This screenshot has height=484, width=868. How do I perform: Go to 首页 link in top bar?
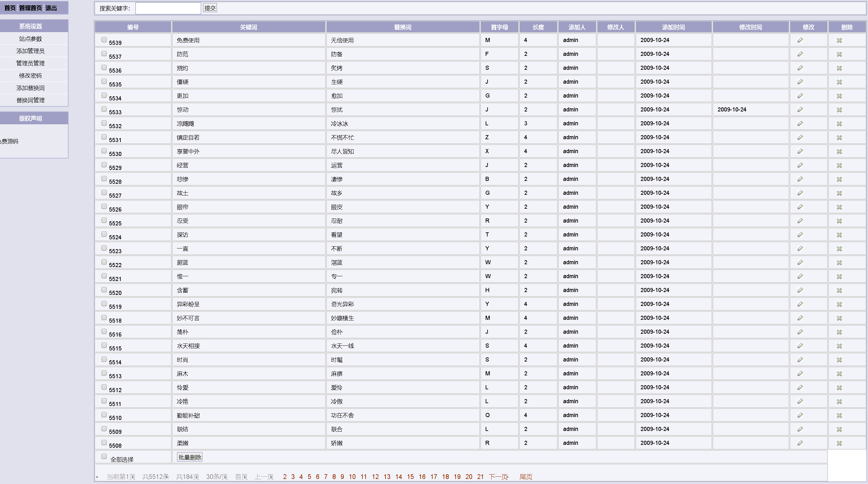(x=10, y=8)
